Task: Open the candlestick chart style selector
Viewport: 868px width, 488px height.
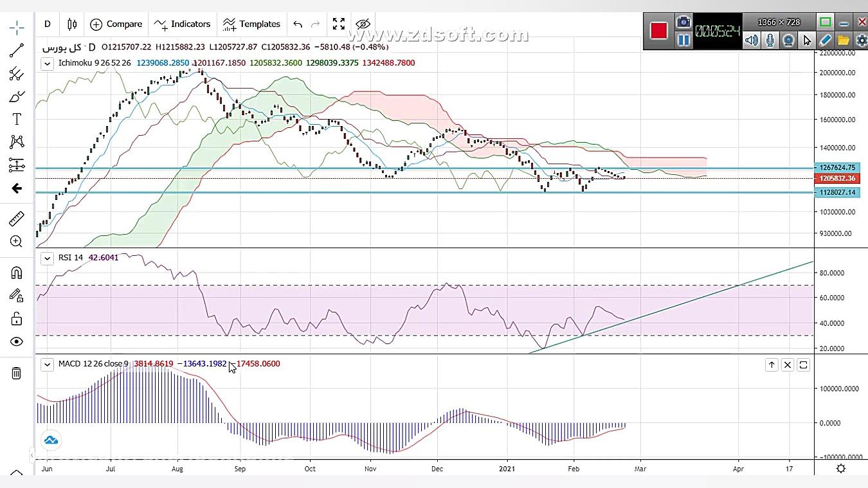Action: [72, 24]
